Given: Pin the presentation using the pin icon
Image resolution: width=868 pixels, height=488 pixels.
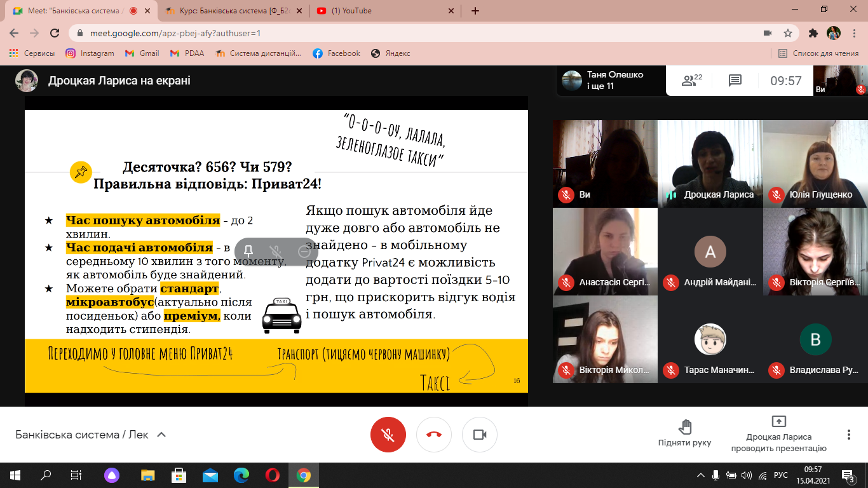Looking at the screenshot, I should (x=248, y=251).
